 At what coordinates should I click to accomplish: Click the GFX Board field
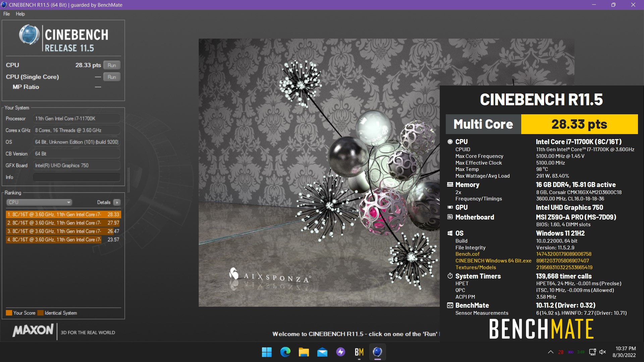point(76,165)
